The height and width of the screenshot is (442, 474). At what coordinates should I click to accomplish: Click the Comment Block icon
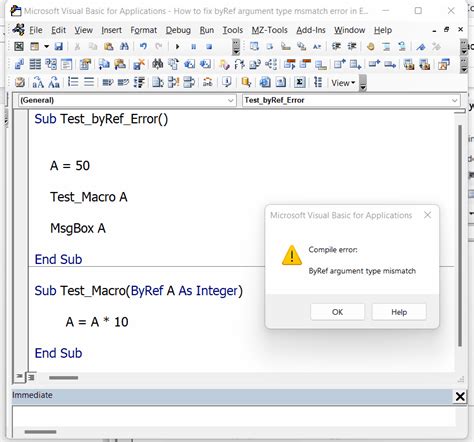386,46
